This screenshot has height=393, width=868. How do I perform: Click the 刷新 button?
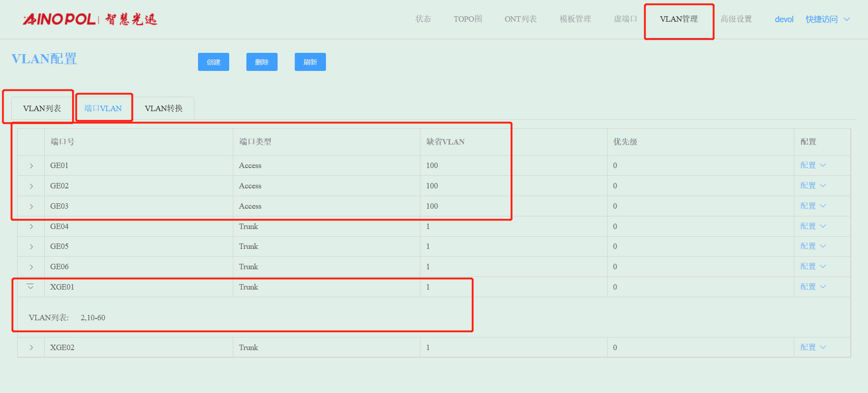pyautogui.click(x=310, y=62)
